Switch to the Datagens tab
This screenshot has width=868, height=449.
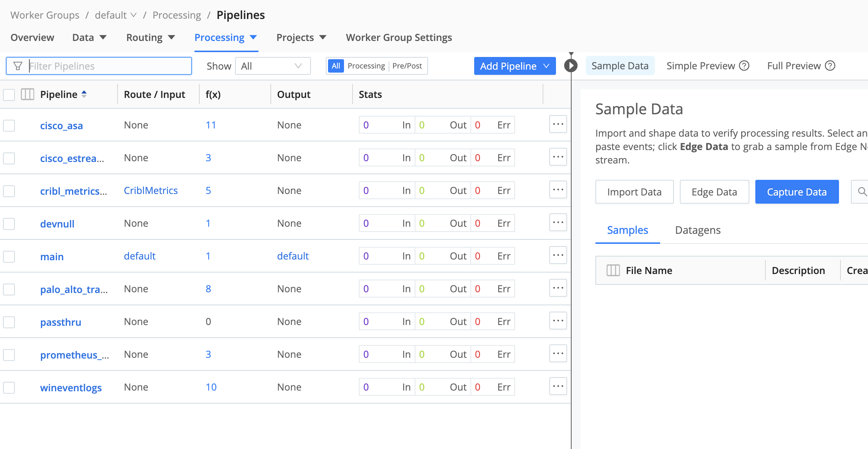tap(697, 230)
